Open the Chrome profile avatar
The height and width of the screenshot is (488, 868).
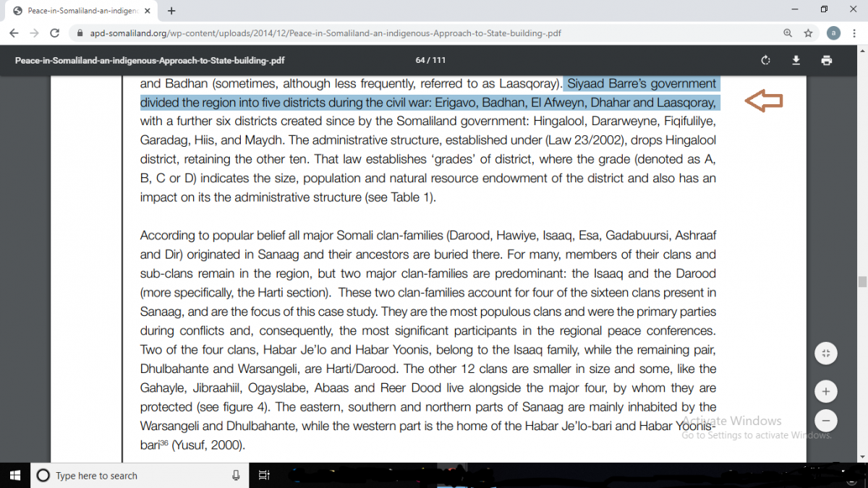[834, 33]
